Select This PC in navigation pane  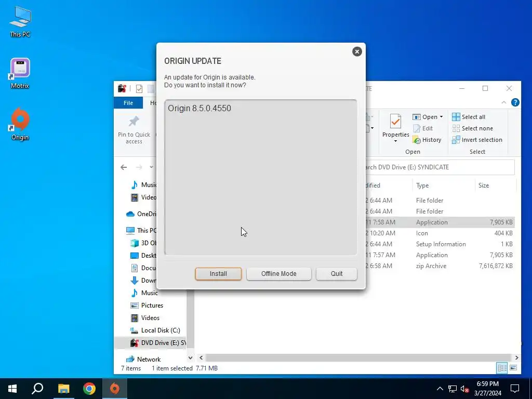[141, 230]
